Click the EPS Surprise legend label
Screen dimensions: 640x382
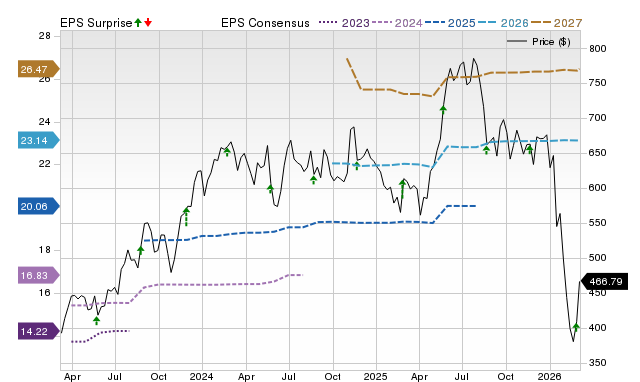[x=96, y=23]
